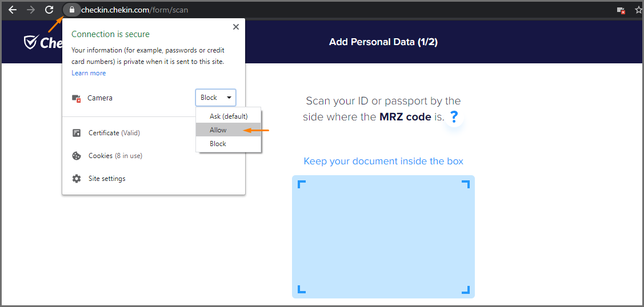The width and height of the screenshot is (644, 307).
Task: Select Ask (default) camera option
Action: [x=229, y=116]
